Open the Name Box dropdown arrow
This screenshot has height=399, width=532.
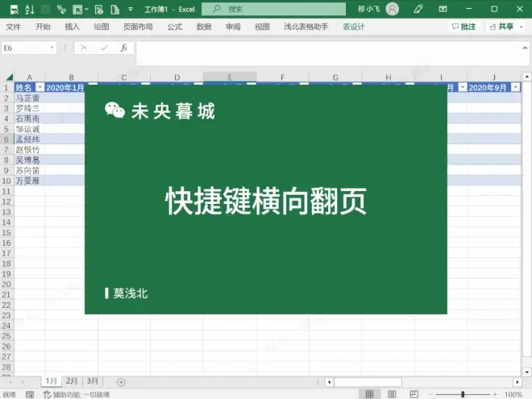tap(52, 48)
